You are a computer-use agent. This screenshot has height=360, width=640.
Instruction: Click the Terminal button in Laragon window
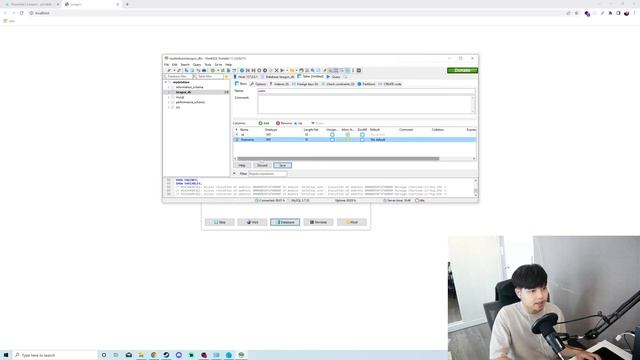[318, 222]
